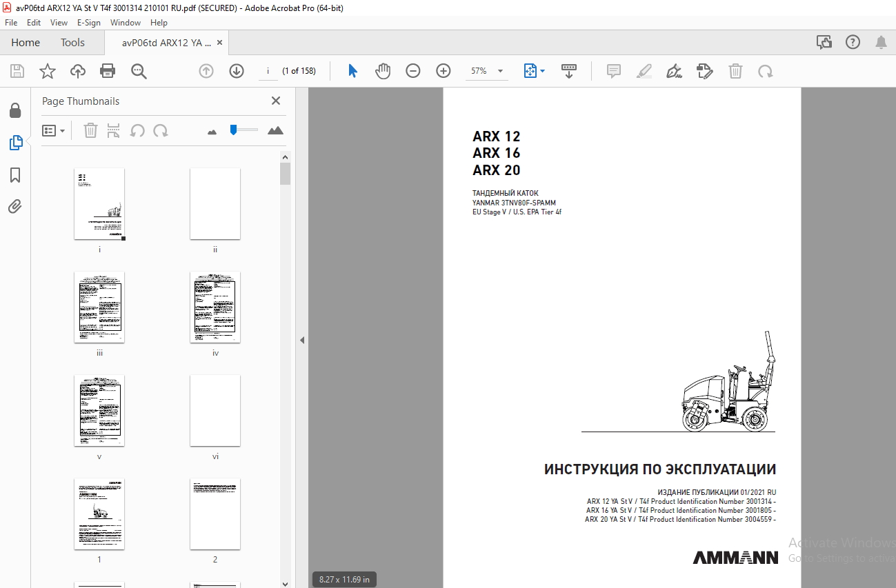Rotate pages clockwise in thumbnails panel

click(161, 130)
